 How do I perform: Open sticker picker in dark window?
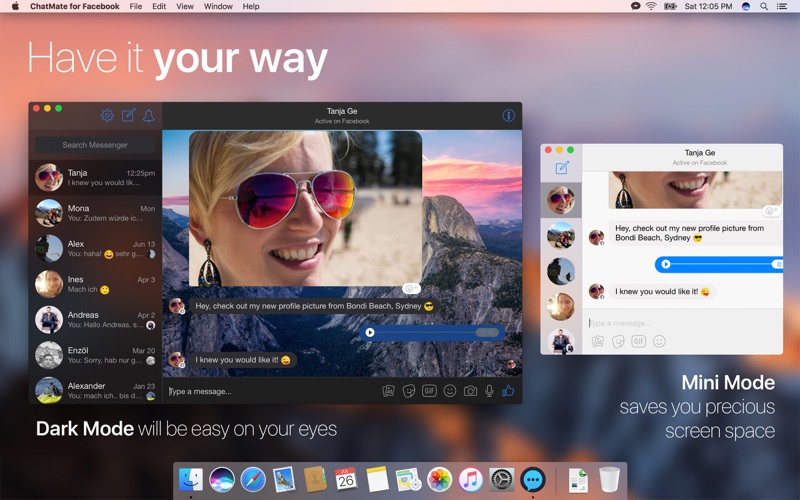coord(409,391)
